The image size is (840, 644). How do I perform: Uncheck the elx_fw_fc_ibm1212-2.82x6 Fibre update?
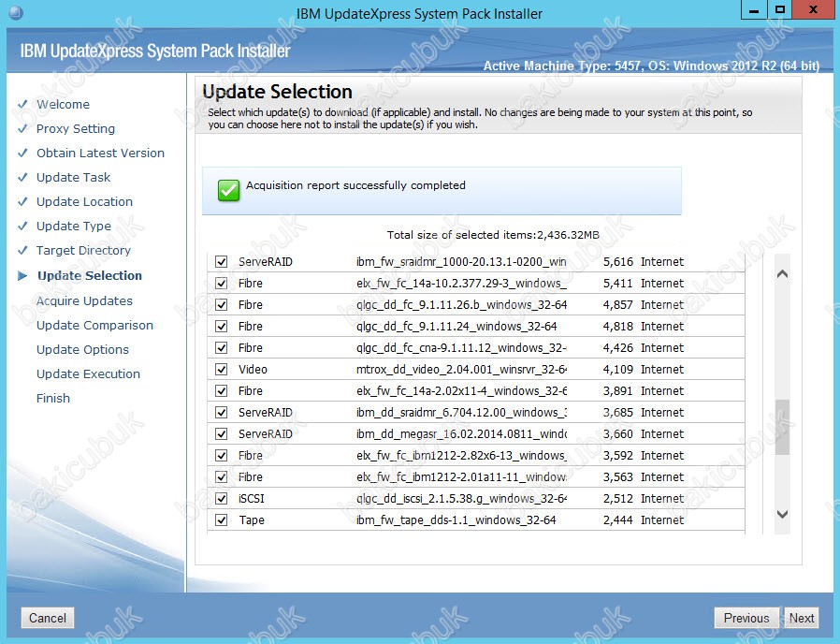(222, 455)
